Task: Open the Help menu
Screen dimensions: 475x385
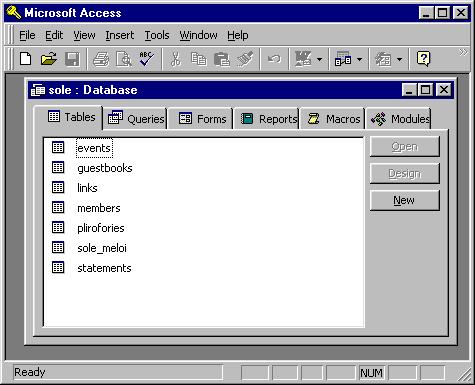Action: 238,35
